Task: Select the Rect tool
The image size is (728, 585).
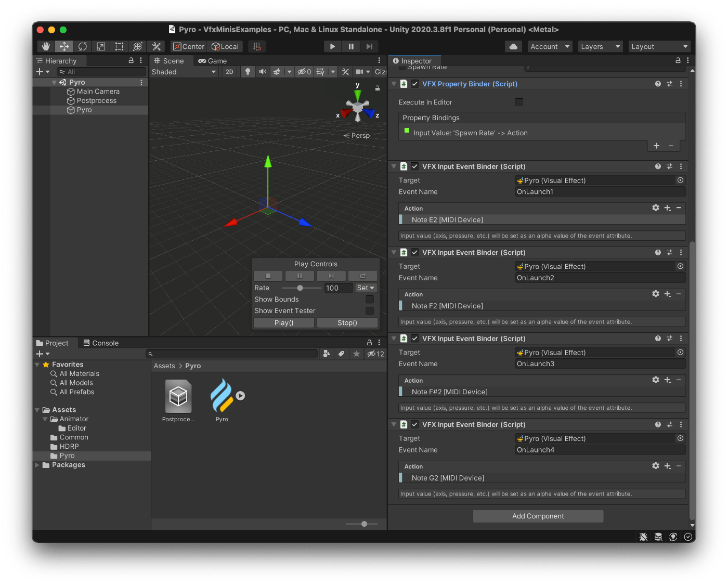Action: (119, 46)
